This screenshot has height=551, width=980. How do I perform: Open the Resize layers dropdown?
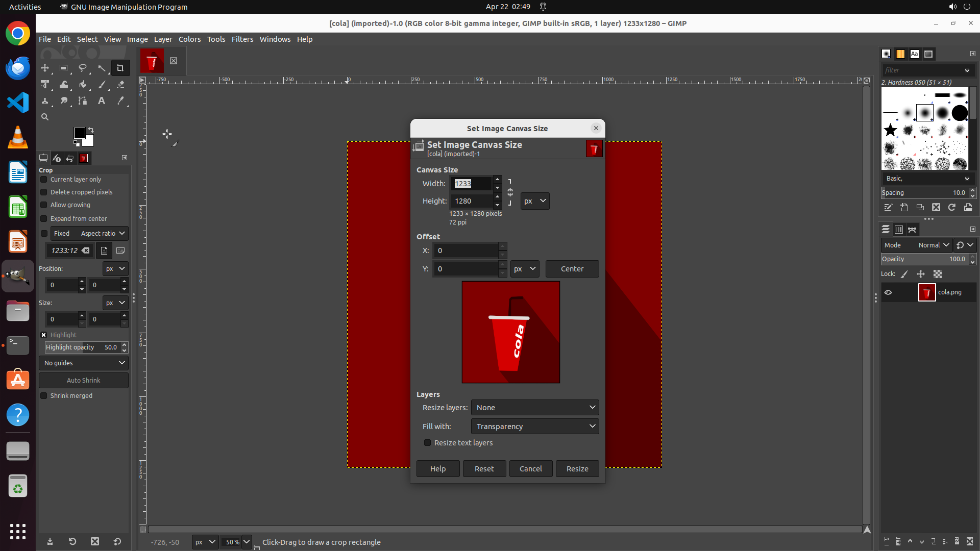tap(534, 408)
